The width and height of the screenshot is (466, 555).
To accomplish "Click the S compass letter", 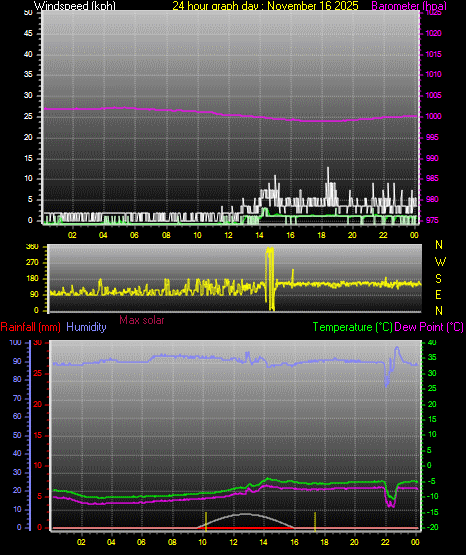I will click(438, 279).
